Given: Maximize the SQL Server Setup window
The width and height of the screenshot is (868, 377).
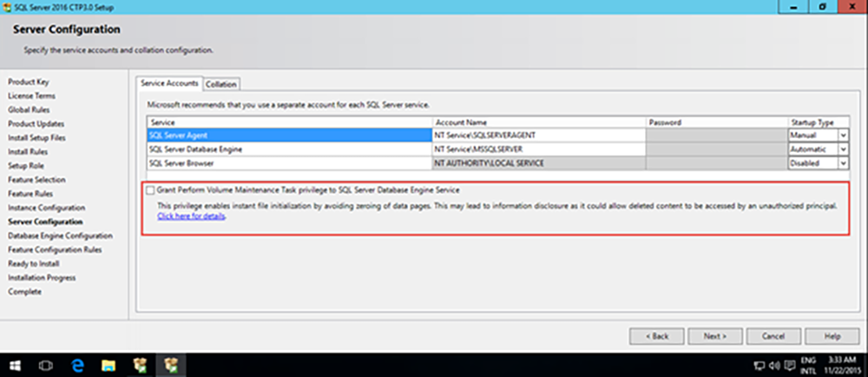Looking at the screenshot, I should (823, 6).
